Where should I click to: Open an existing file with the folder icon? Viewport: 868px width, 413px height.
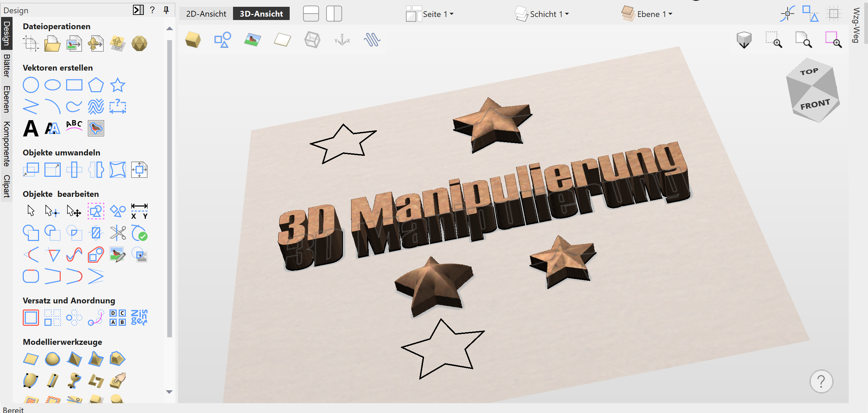[x=52, y=44]
